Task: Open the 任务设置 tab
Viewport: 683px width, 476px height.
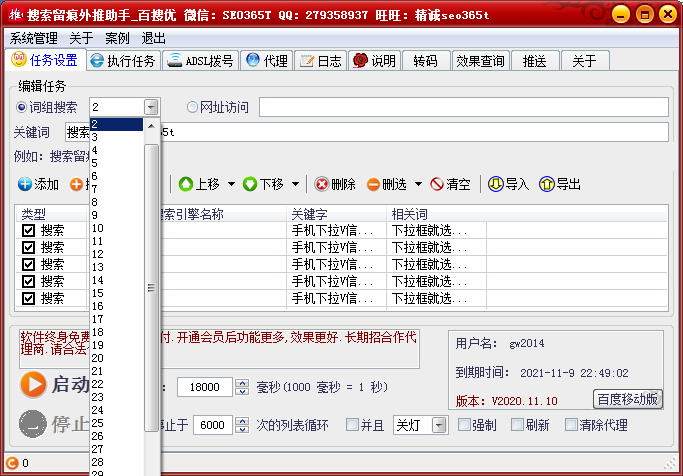Action: 45,60
